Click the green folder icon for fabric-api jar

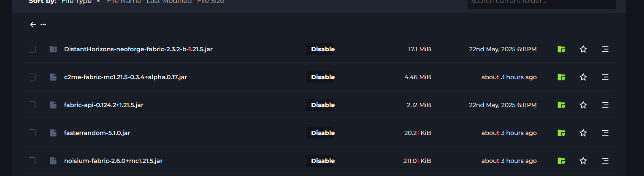(x=561, y=105)
